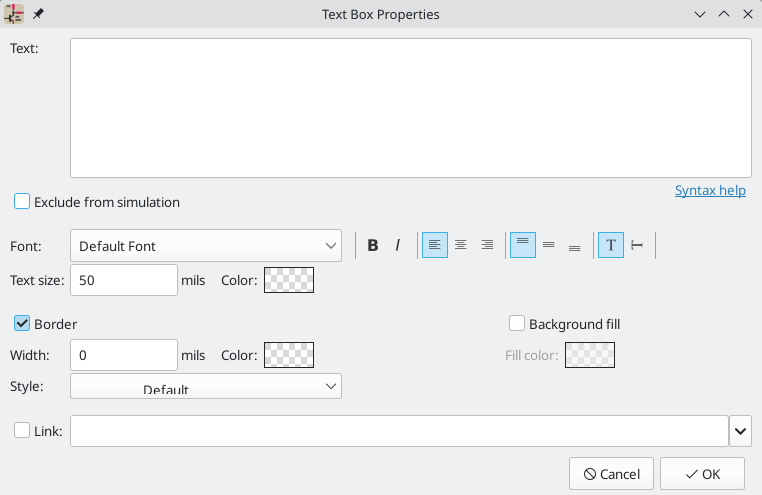Expand the Link dropdown arrow

point(741,431)
